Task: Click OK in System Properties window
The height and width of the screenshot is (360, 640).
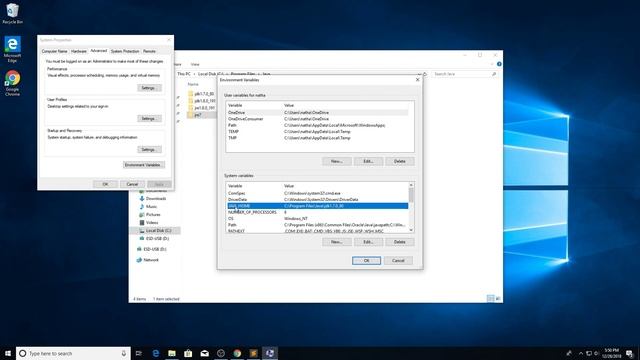Action: [x=105, y=184]
